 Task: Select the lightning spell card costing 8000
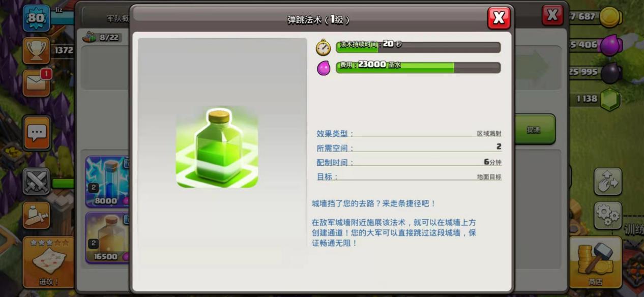tap(107, 182)
